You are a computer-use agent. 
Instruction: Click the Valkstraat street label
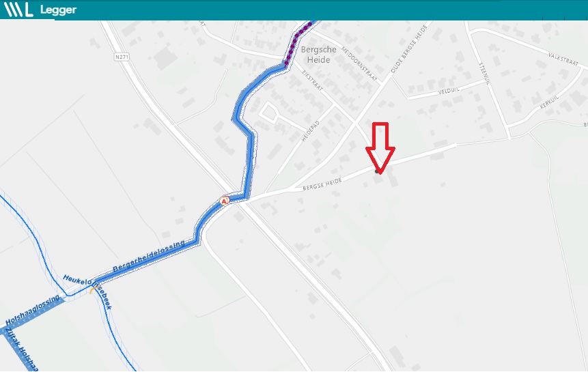(x=563, y=59)
